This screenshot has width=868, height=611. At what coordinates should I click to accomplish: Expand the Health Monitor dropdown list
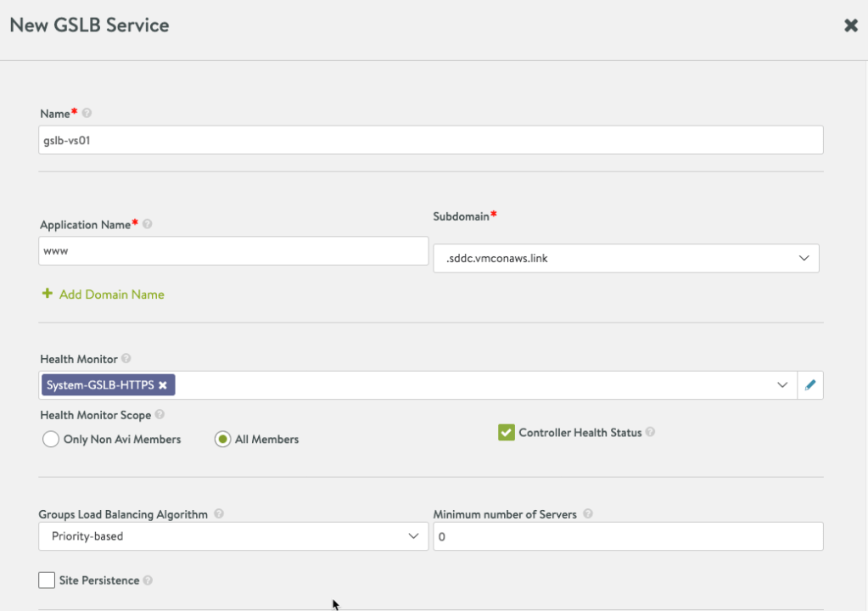tap(782, 385)
